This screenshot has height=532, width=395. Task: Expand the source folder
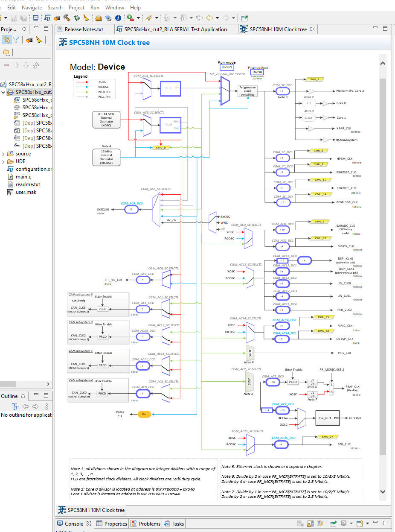3,153
